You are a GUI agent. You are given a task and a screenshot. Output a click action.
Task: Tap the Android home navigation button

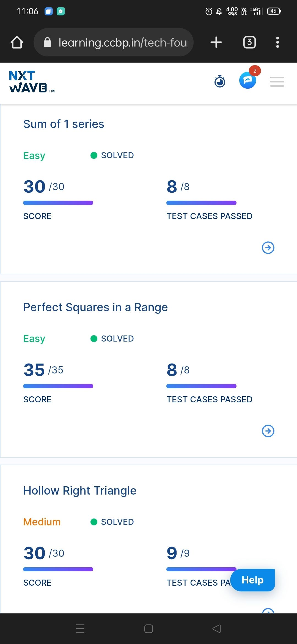(148, 629)
